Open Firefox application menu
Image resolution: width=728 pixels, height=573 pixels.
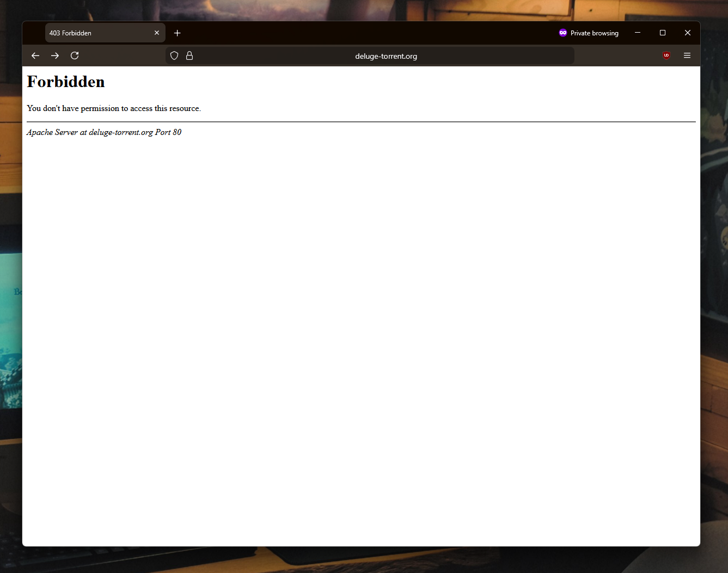pos(687,56)
